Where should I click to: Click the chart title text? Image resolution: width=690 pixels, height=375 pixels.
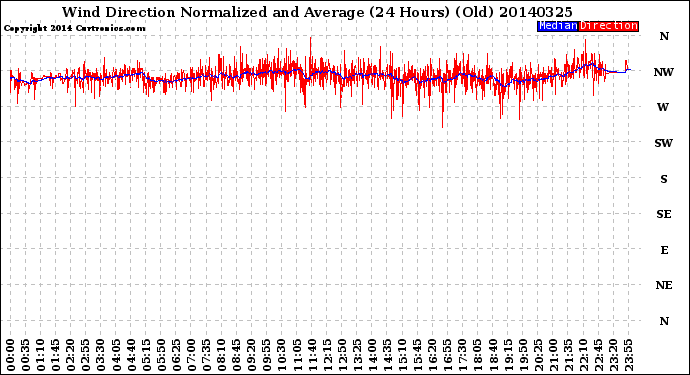tap(317, 12)
